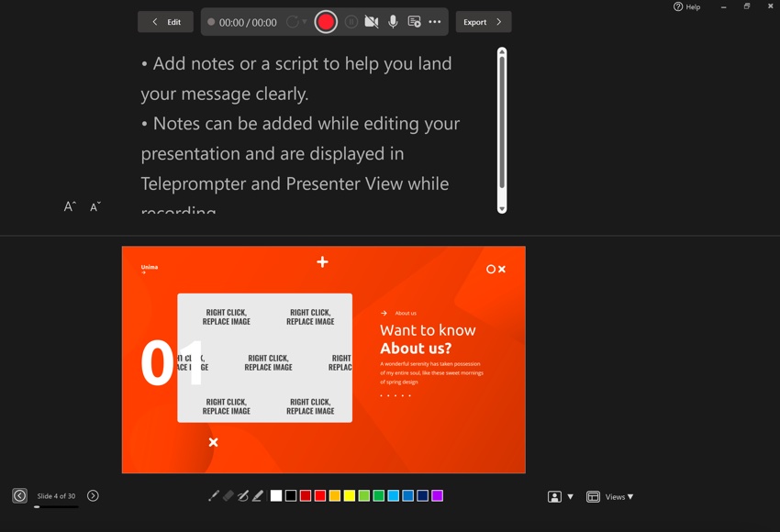The height and width of the screenshot is (532, 780).
Task: Click the center 'Right click, replace image' placeholder
Action: (269, 362)
